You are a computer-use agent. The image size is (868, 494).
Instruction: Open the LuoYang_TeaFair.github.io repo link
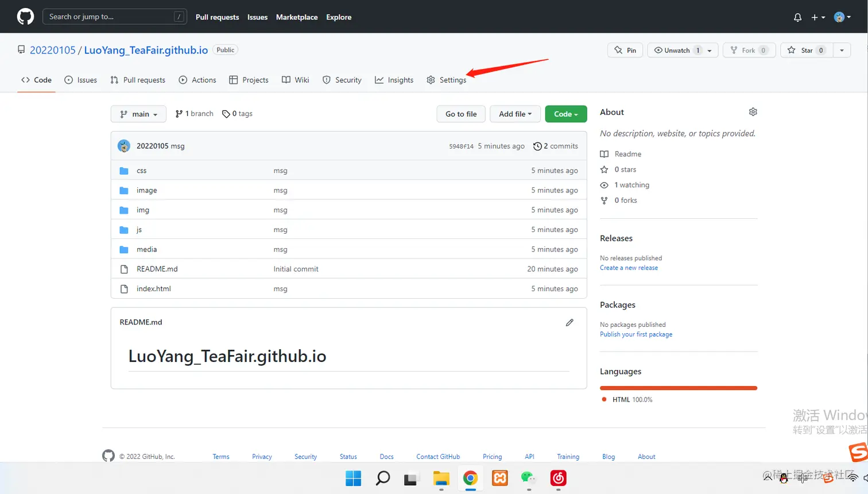tap(146, 50)
